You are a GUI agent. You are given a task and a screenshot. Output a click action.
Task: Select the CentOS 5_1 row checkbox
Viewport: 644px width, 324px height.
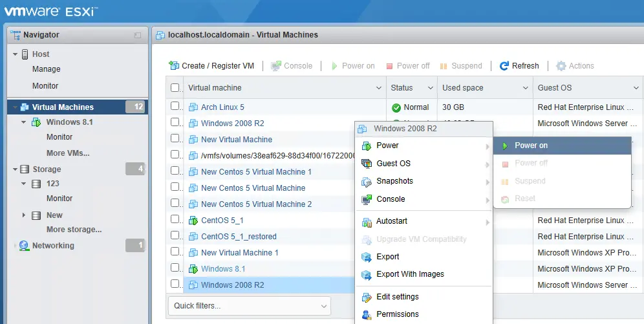pyautogui.click(x=175, y=220)
